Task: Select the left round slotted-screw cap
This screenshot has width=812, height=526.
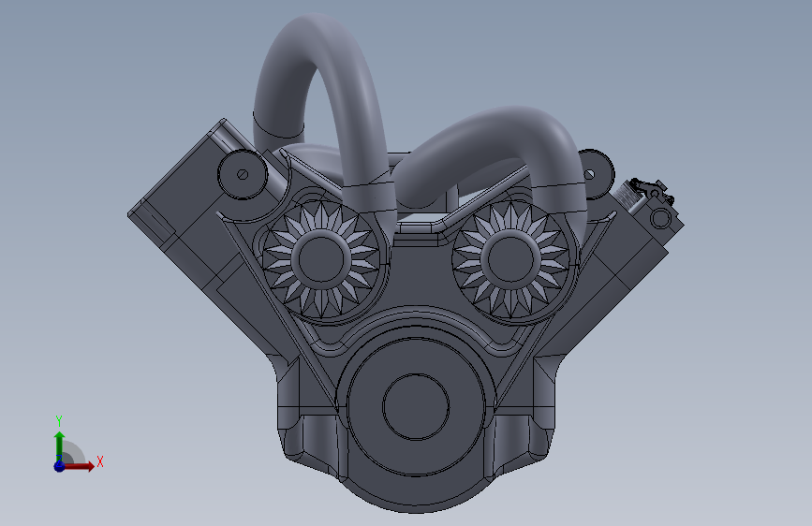Action: (243, 174)
